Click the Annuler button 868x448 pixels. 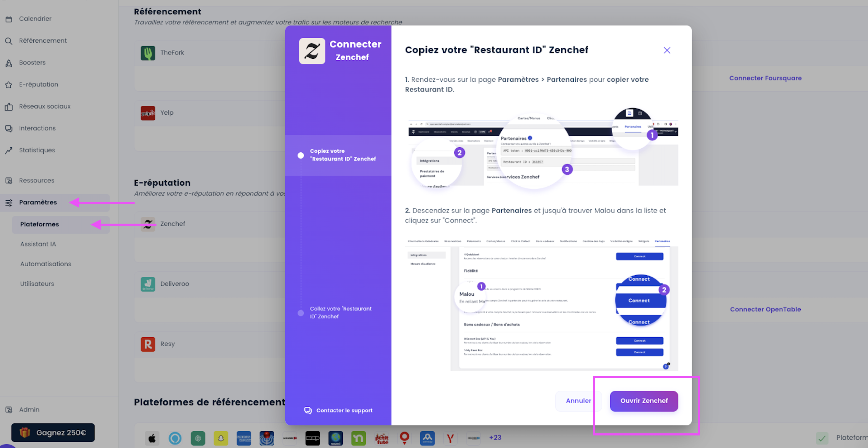[578, 401]
